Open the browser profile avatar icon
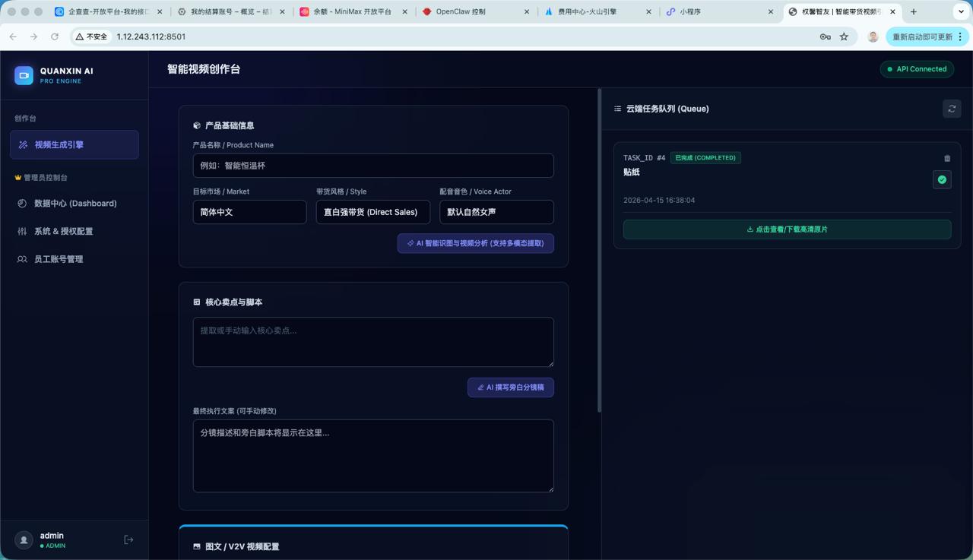Screen dimensions: 973x560 coord(872,36)
